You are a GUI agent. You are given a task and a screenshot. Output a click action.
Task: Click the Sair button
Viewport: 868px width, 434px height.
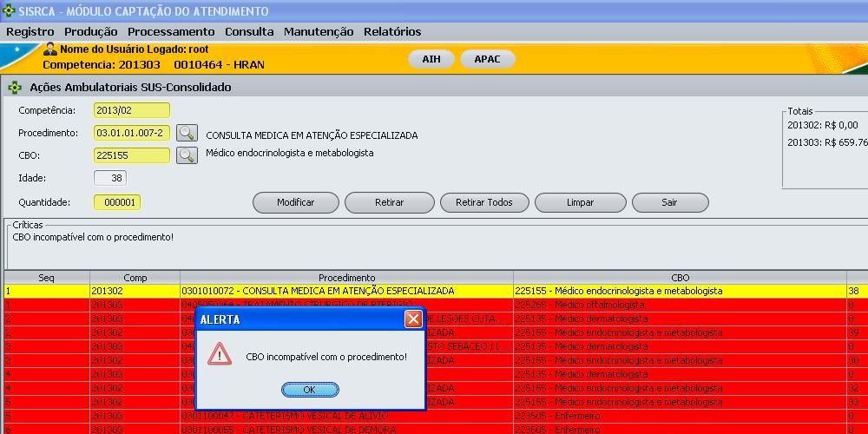(x=670, y=202)
